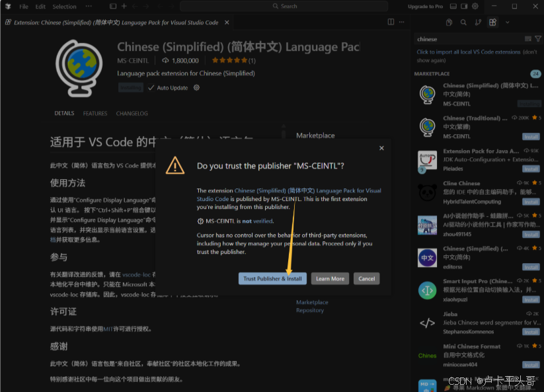544x392 pixels.
Task: Toggle the Auto Update checkbox
Action: pyautogui.click(x=151, y=88)
